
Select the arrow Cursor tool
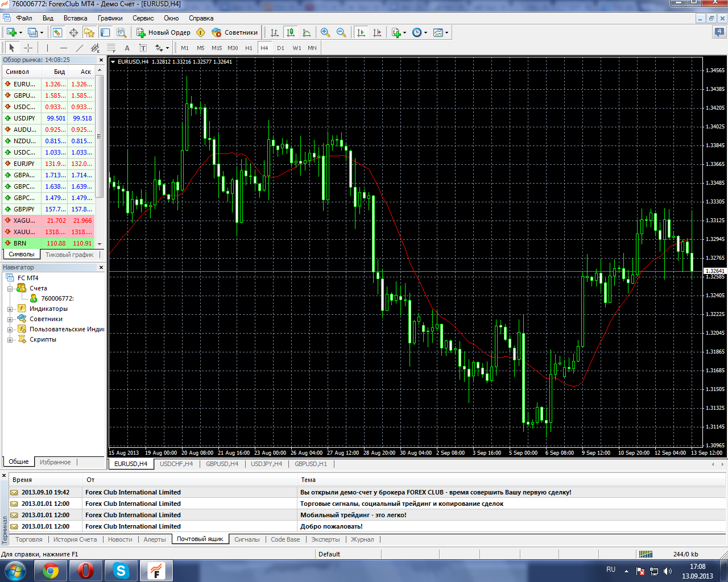click(12, 48)
